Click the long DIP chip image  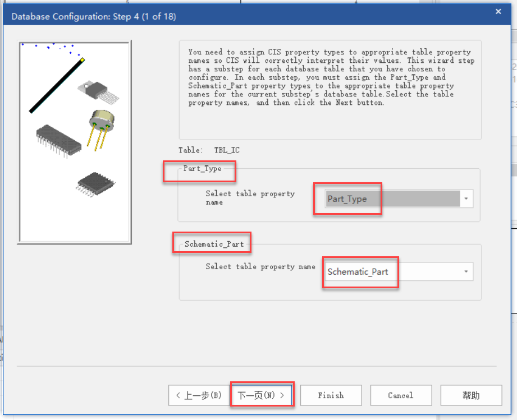pyautogui.click(x=60, y=140)
